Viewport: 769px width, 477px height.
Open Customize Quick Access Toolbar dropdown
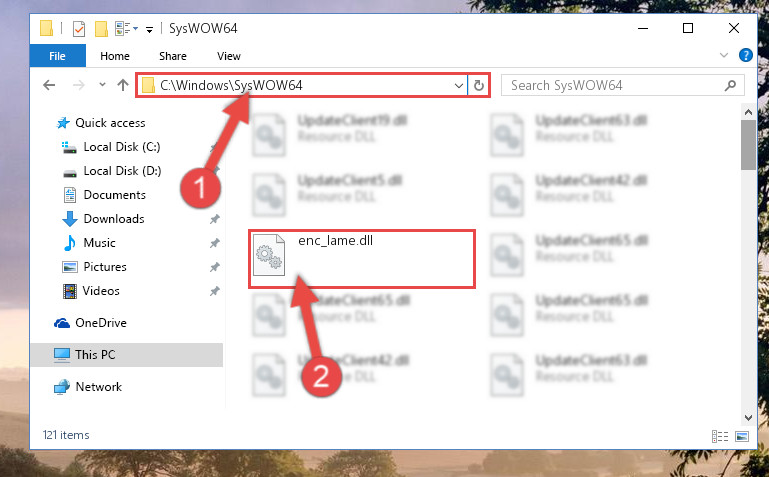coord(149,30)
